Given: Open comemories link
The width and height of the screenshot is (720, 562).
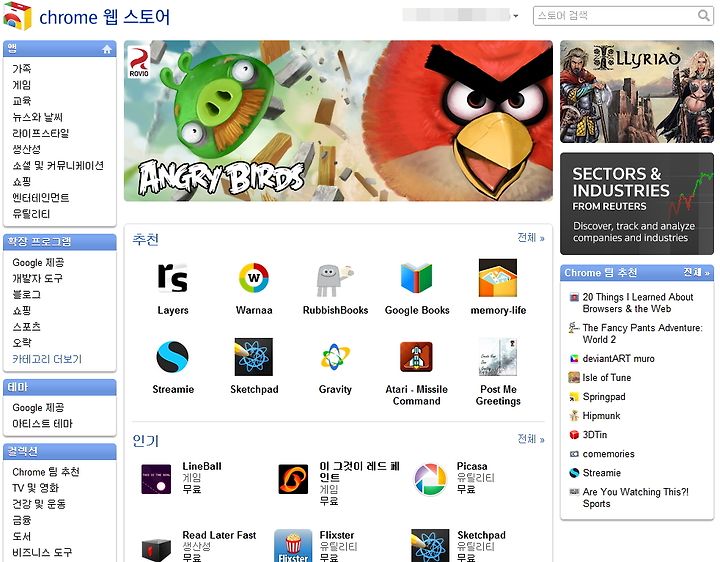Looking at the screenshot, I should click(608, 454).
